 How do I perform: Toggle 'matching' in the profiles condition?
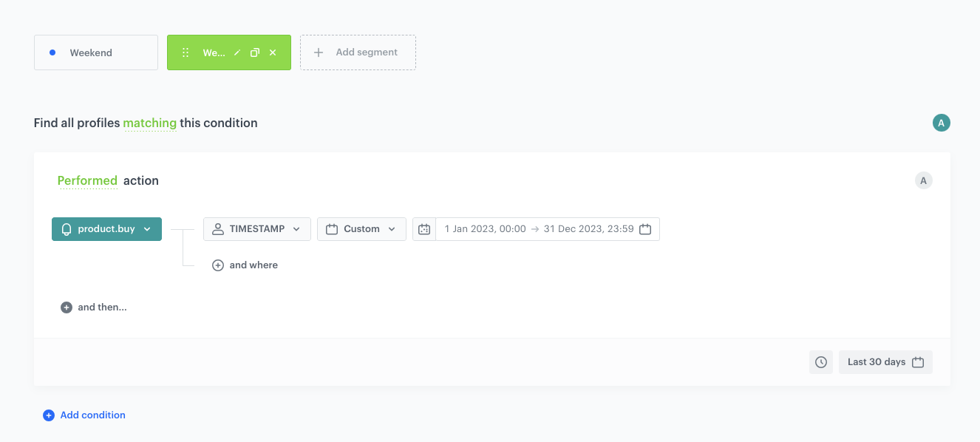[149, 123]
